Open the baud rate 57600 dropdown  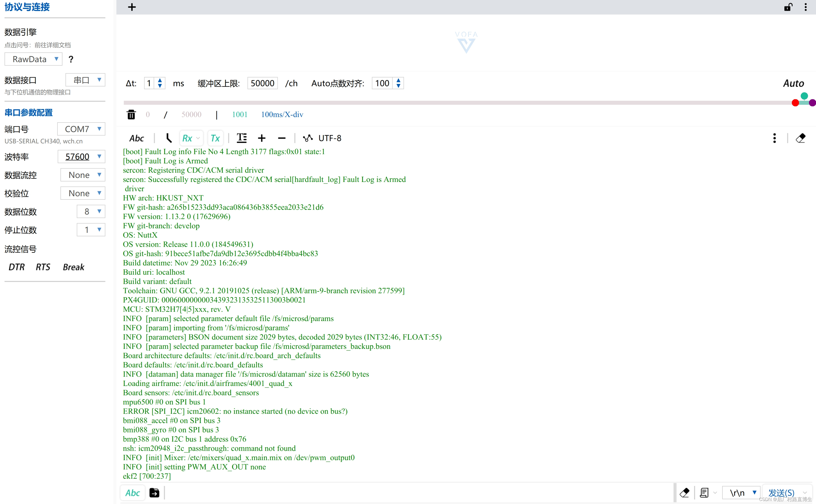[x=82, y=157]
